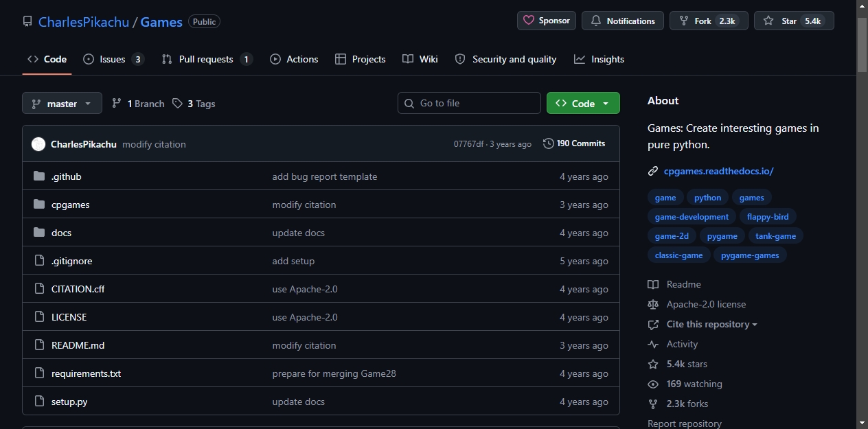Select the python topic tag
Screen dimensions: 868x429
coord(707,198)
